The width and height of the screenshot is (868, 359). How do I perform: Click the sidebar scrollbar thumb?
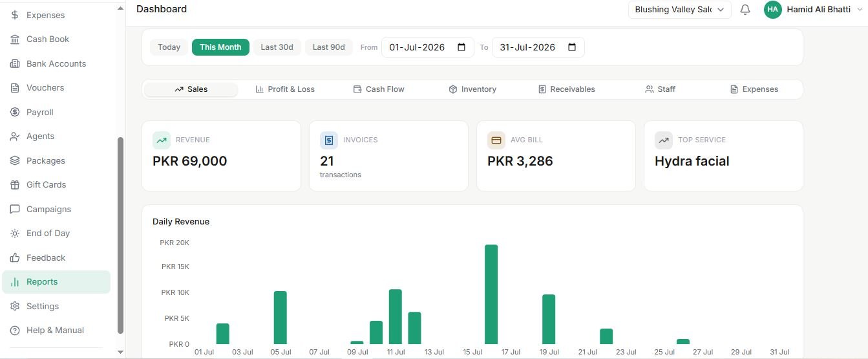point(120,235)
